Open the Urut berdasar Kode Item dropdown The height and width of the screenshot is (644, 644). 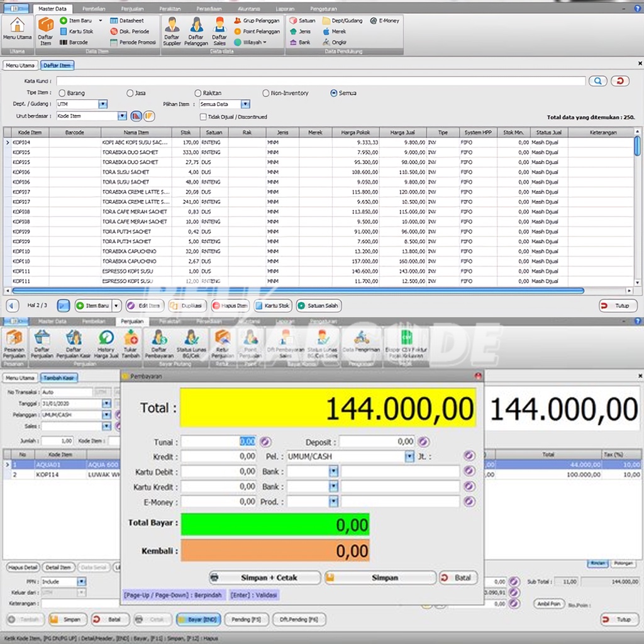122,116
